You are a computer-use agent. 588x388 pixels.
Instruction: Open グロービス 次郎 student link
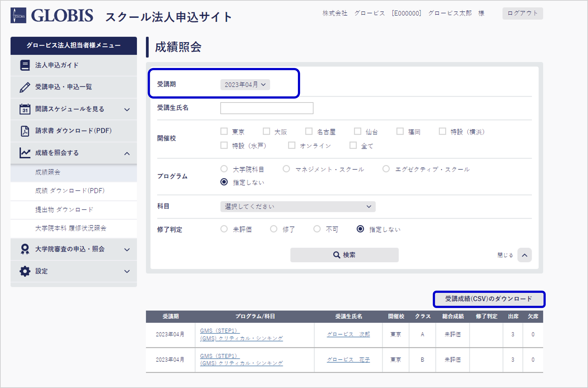[x=348, y=335]
